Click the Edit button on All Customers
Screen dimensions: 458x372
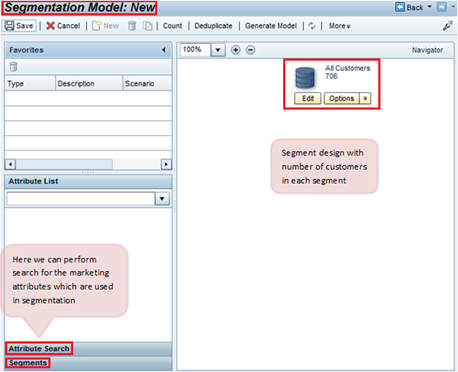click(x=308, y=98)
